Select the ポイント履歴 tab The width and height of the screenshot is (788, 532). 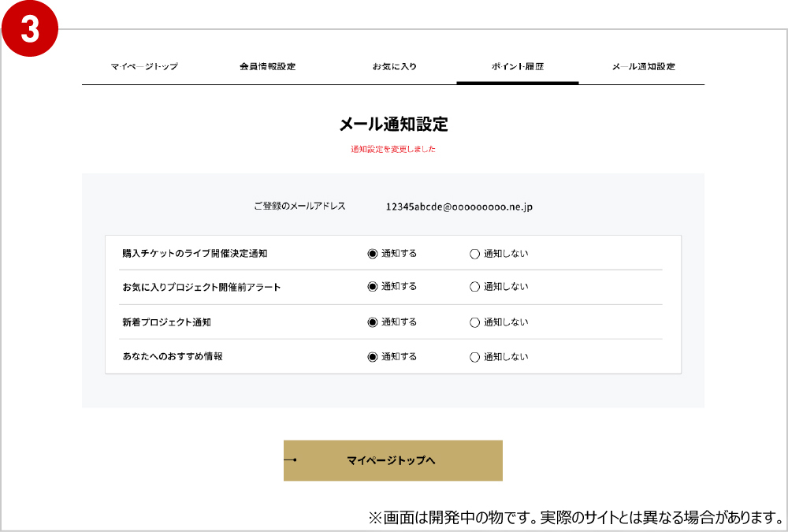click(518, 66)
